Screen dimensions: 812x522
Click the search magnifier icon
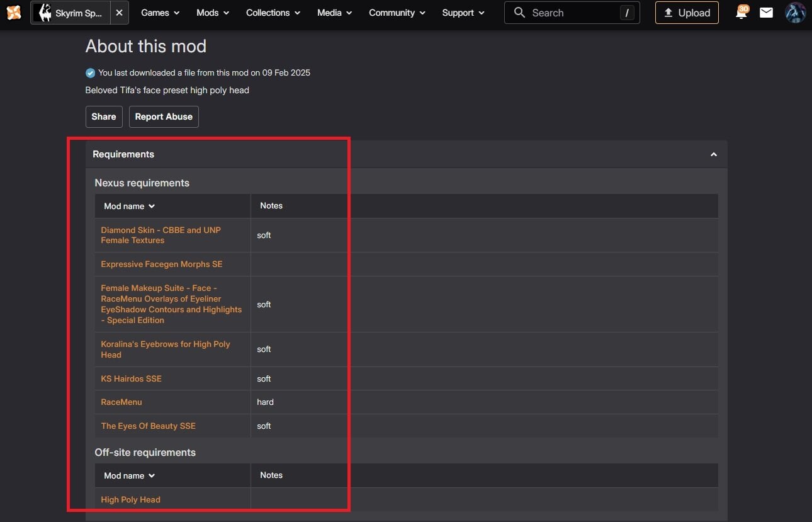point(519,13)
